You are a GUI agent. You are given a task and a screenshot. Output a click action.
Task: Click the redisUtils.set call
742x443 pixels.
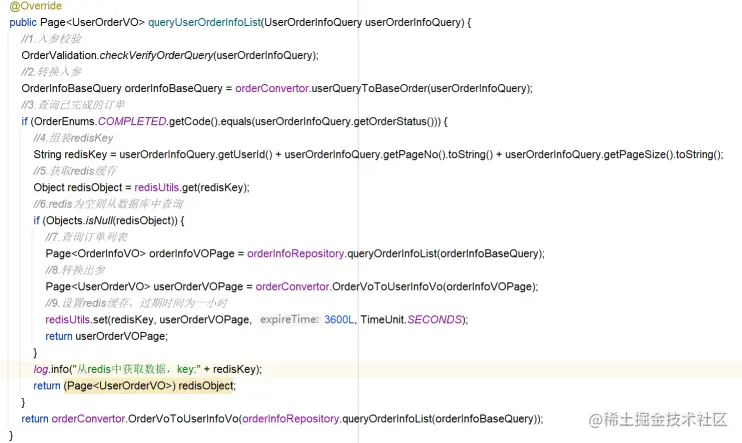click(x=77, y=320)
